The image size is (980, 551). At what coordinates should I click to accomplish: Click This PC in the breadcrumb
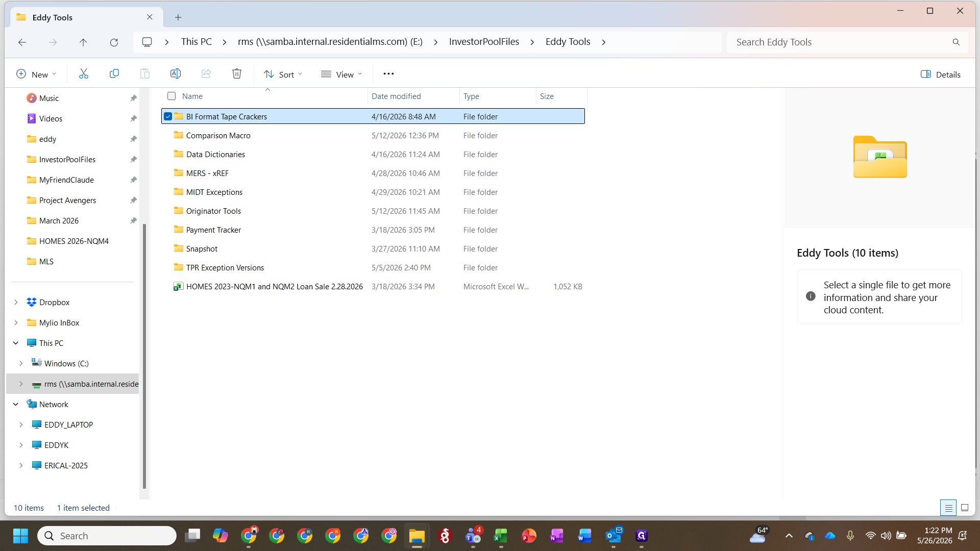[196, 42]
